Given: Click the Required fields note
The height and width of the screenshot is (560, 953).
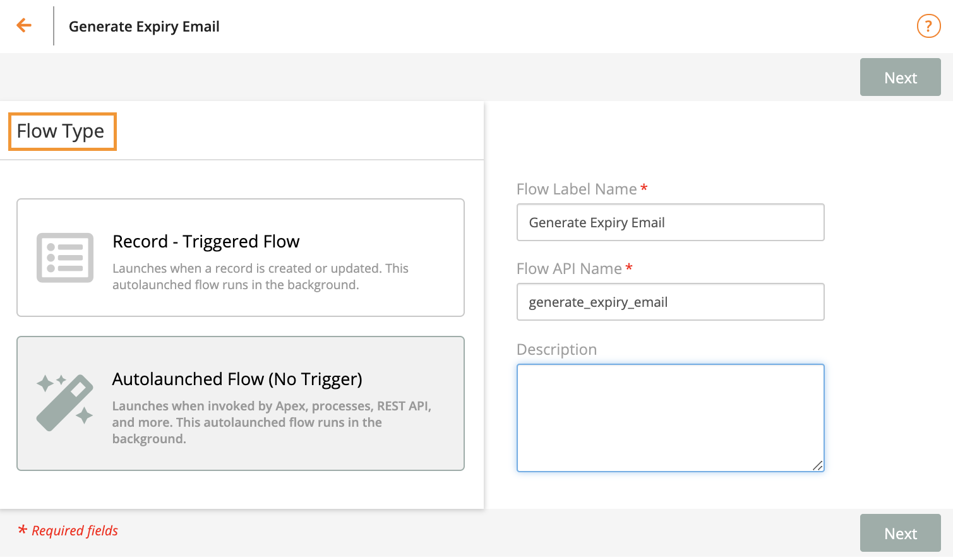Looking at the screenshot, I should 68,530.
